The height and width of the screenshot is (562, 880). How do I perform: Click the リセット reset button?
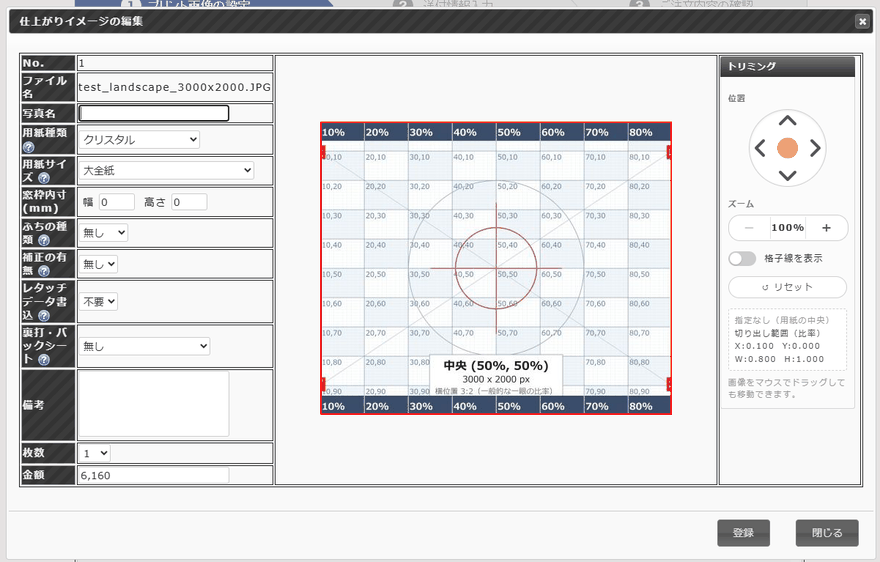point(787,287)
